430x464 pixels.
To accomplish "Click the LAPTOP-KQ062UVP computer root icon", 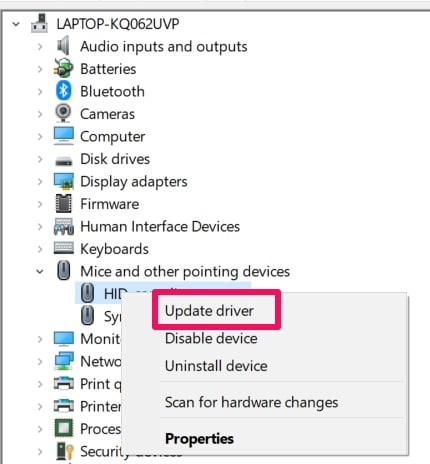I will 40,23.
